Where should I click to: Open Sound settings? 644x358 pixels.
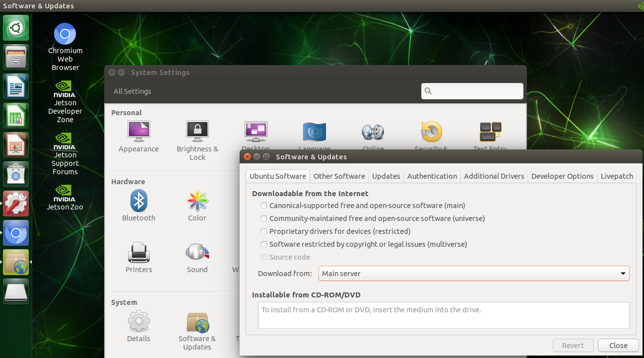pos(197,257)
